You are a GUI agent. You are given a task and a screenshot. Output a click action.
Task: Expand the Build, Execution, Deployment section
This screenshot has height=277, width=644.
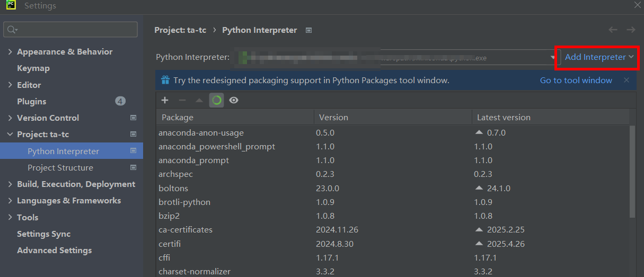pos(10,184)
